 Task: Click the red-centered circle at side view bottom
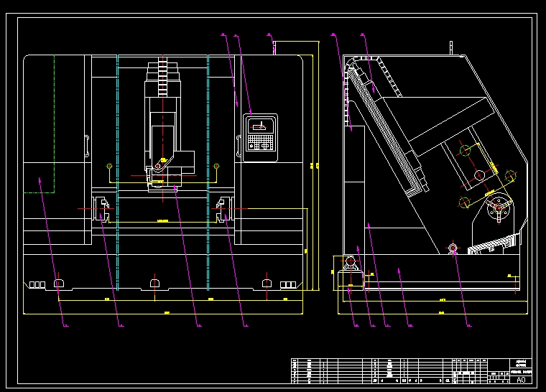(x=453, y=248)
